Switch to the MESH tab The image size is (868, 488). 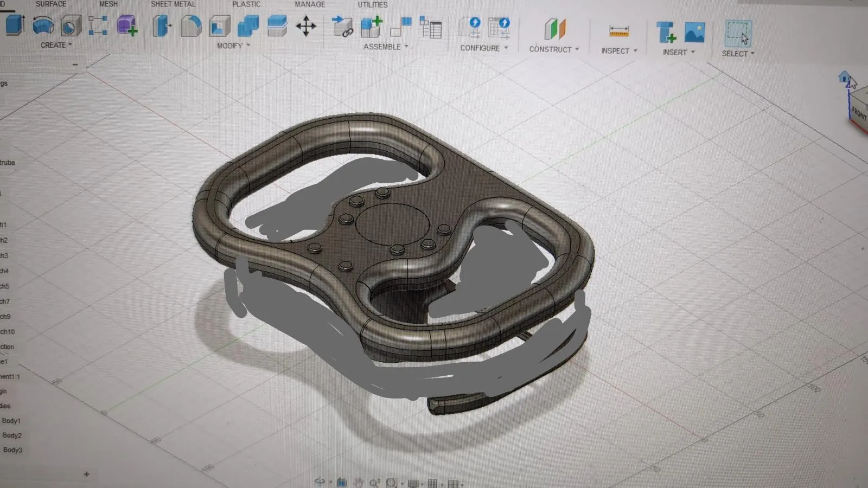click(108, 4)
